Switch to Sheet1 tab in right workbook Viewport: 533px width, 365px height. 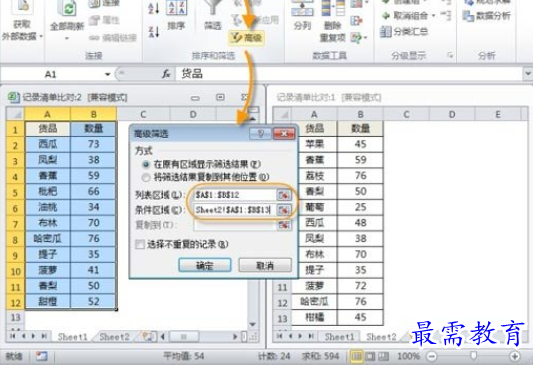(339, 336)
